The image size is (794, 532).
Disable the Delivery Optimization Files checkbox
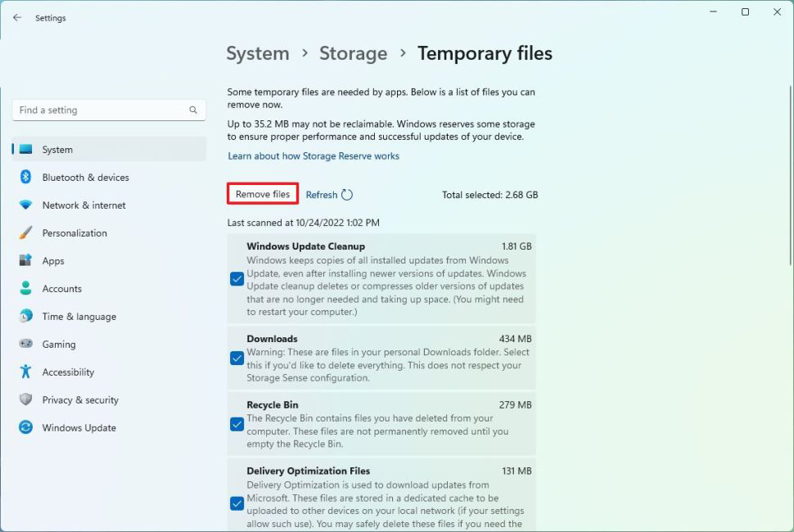coord(237,503)
